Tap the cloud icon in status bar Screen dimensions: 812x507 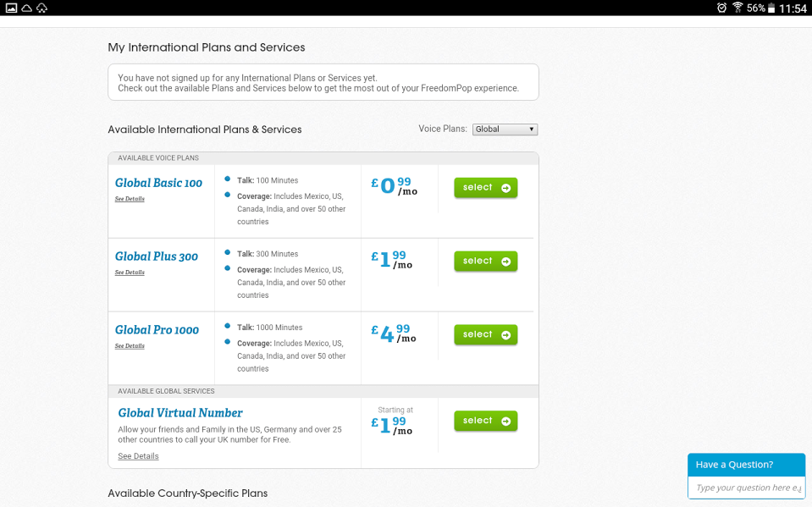tap(26, 8)
